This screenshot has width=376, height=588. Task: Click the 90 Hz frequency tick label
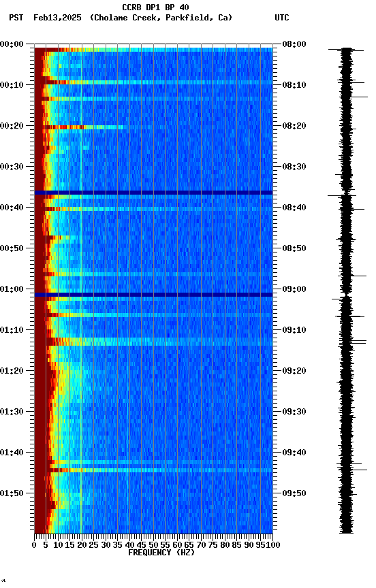click(249, 545)
